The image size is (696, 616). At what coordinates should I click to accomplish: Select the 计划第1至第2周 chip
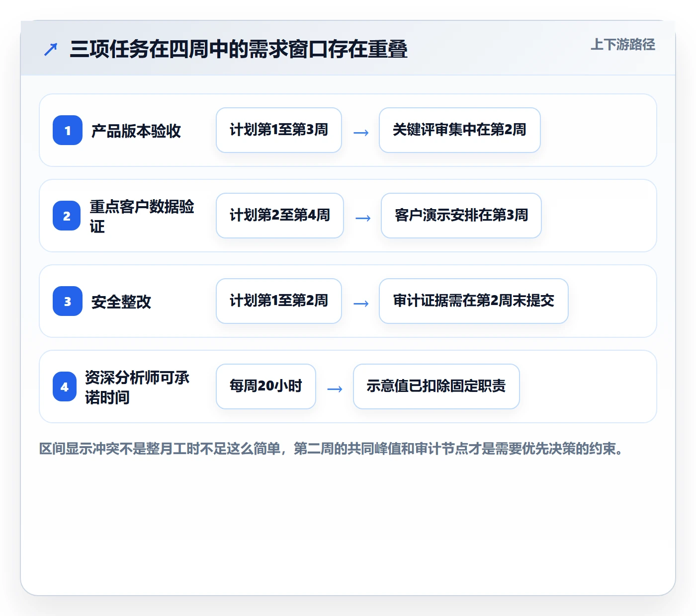279,301
